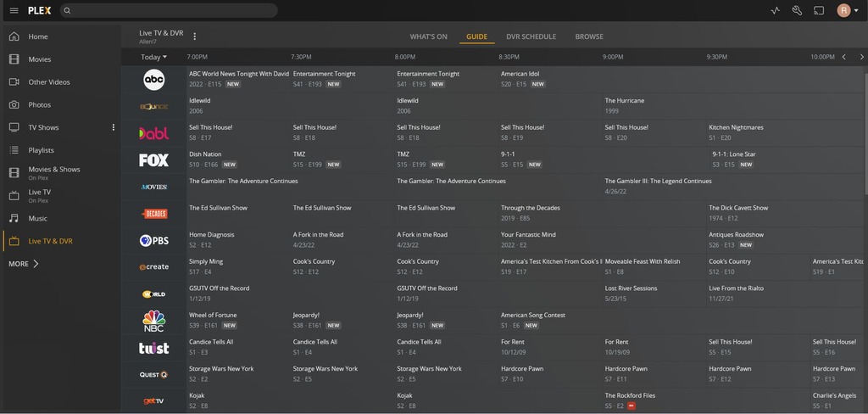Switch to Guide tab
Image resolution: width=868 pixels, height=414 pixels.
(476, 36)
